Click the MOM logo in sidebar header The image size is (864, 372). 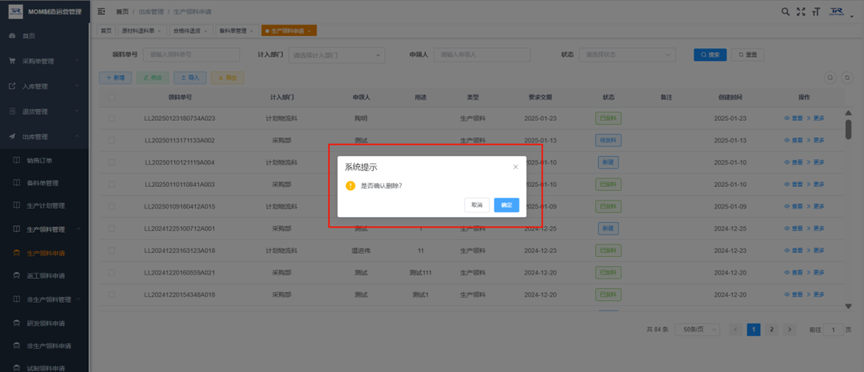coord(16,12)
